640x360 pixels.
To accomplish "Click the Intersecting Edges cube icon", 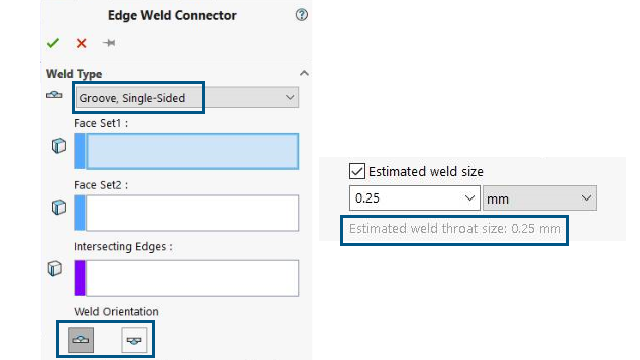I will pyautogui.click(x=55, y=269).
